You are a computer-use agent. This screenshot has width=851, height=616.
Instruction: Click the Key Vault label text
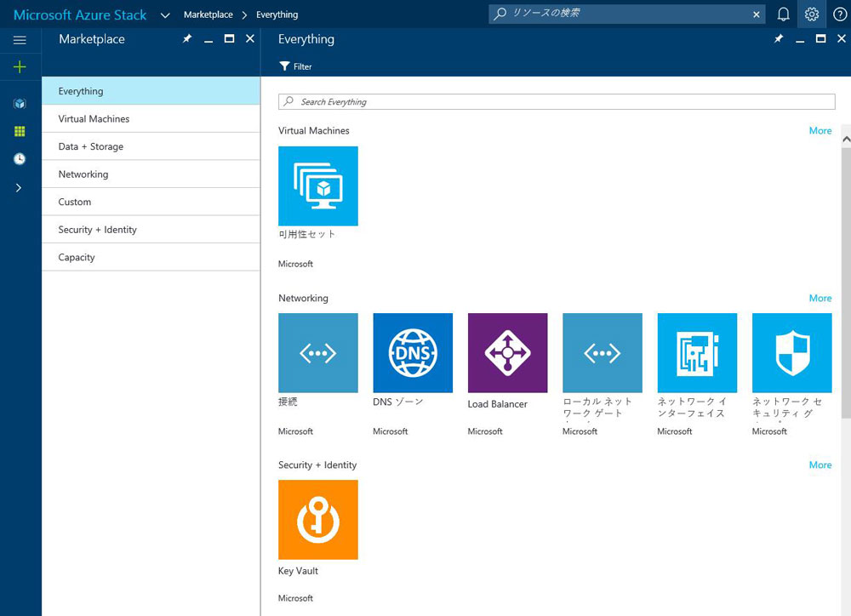[298, 571]
